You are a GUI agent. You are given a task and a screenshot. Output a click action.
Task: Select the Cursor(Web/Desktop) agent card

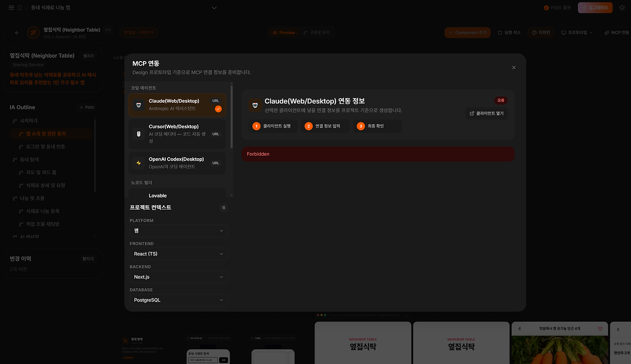point(177,133)
